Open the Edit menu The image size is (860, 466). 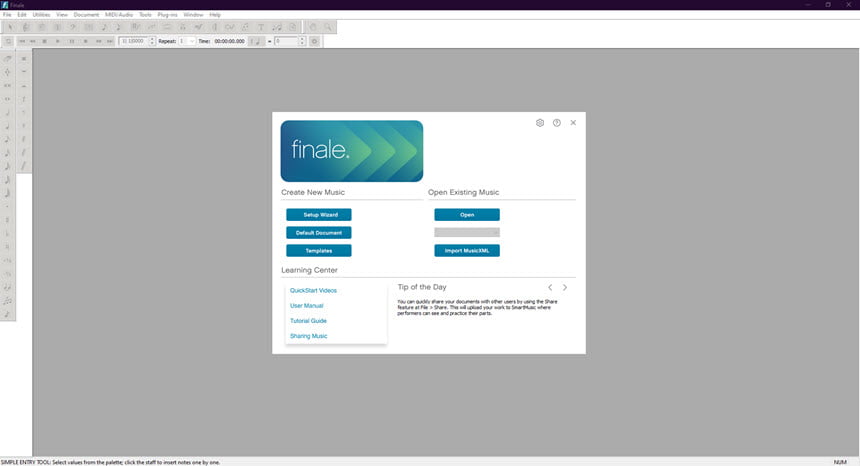pos(22,15)
